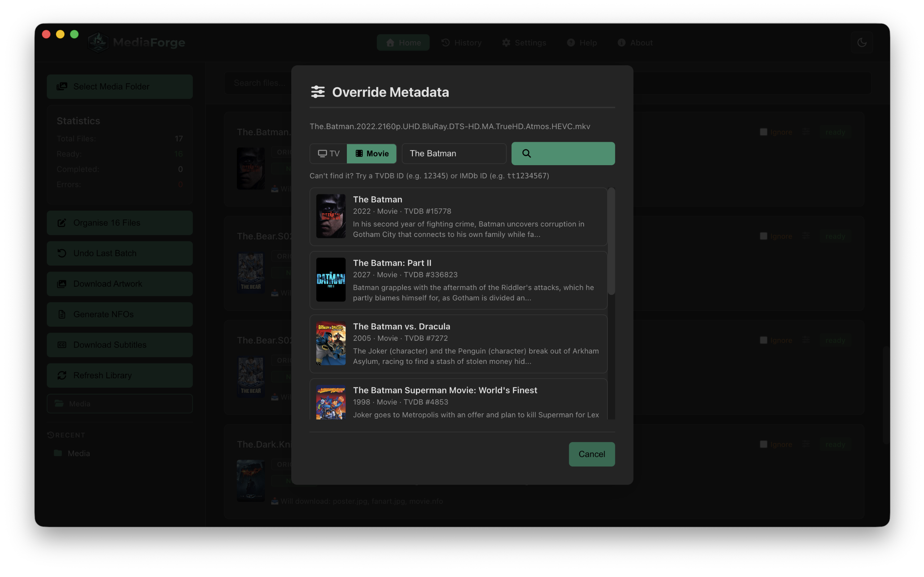The width and height of the screenshot is (924, 577).
Task: Click The Batman 2022 poster thumbnail
Action: [331, 216]
